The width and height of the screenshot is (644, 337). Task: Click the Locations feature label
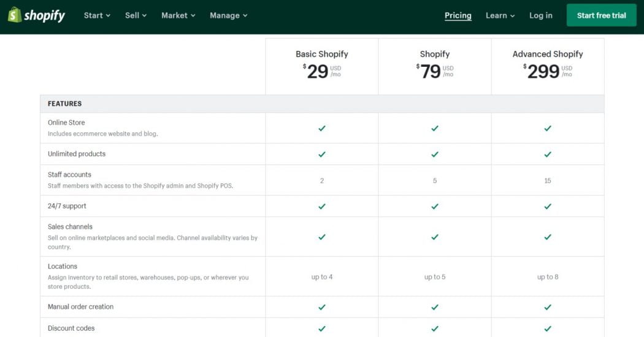63,267
